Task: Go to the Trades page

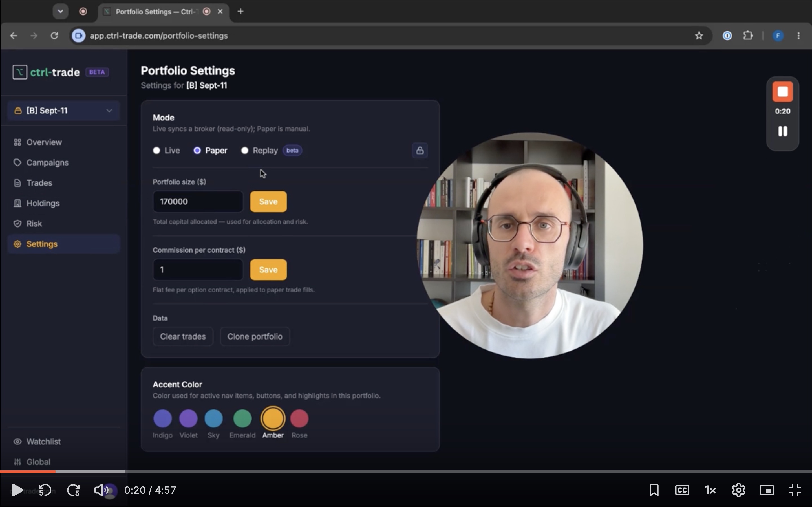Action: tap(64, 183)
